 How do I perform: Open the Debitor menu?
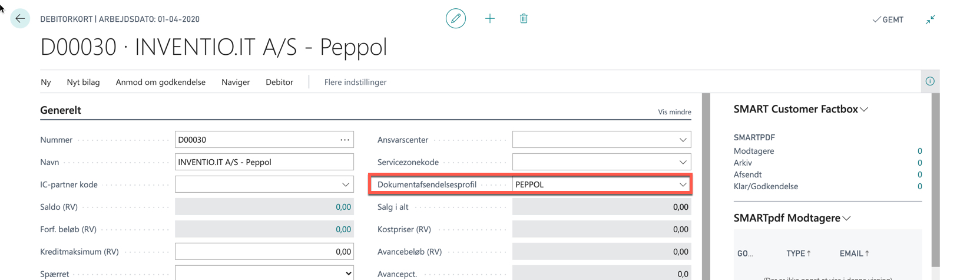coord(279,82)
